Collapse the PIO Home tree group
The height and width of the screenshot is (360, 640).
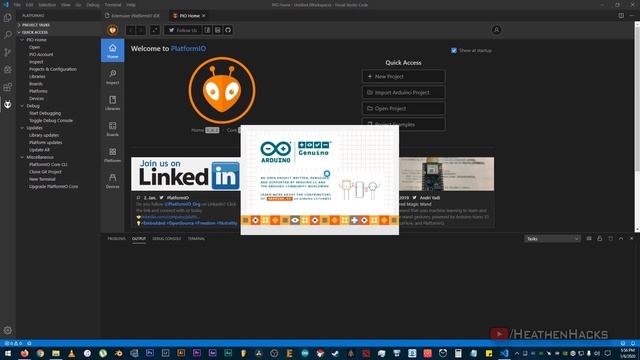click(x=22, y=40)
